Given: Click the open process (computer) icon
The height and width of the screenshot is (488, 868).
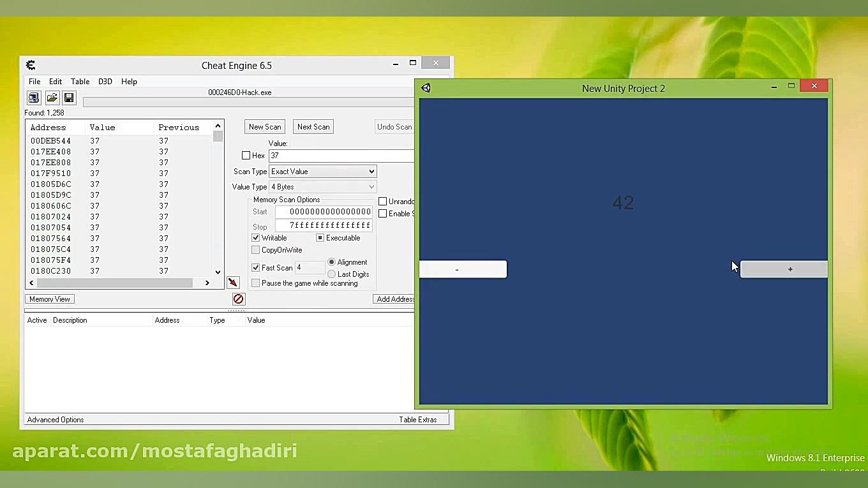Looking at the screenshot, I should (x=34, y=98).
